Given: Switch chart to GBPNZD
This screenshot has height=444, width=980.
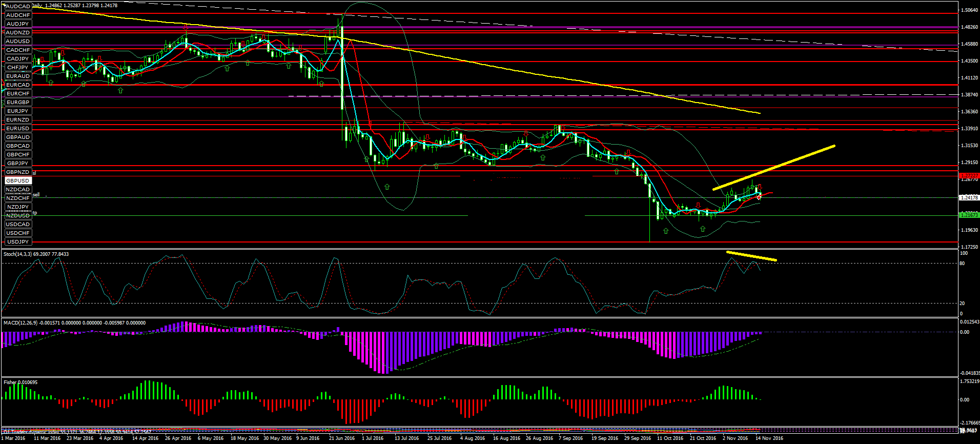Looking at the screenshot, I should (x=18, y=172).
